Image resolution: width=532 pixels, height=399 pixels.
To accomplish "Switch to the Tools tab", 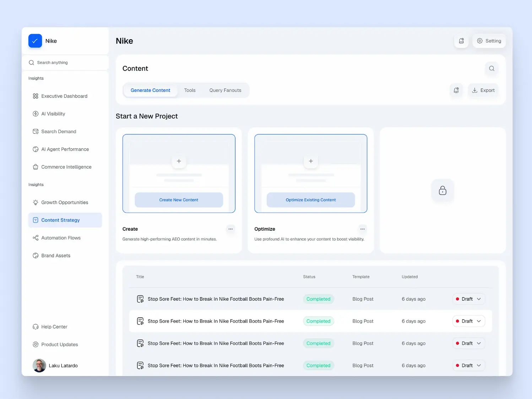I will tap(190, 90).
